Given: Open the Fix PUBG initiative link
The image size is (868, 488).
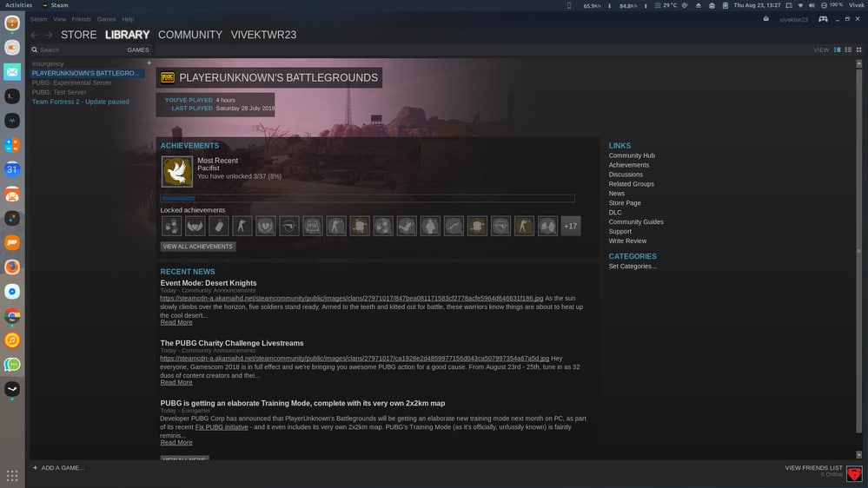Looking at the screenshot, I should (x=222, y=427).
